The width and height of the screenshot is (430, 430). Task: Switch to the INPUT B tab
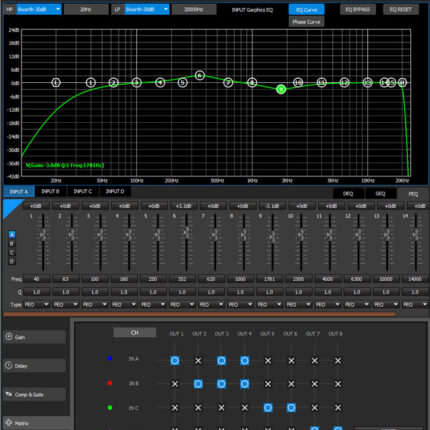click(x=50, y=191)
